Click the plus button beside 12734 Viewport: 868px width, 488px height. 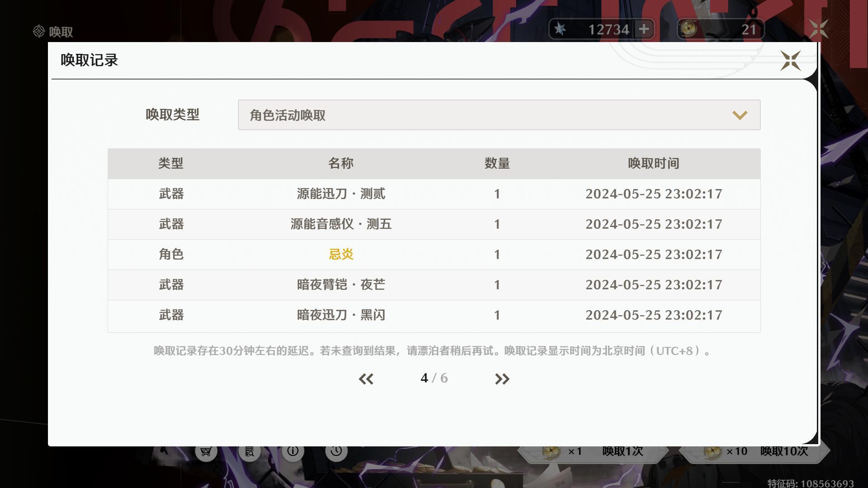click(644, 29)
